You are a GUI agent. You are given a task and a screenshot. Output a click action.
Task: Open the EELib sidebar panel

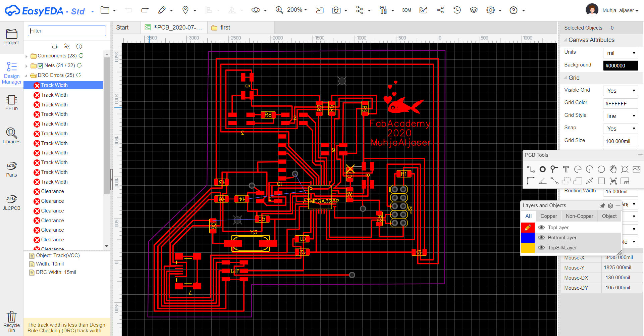pos(11,103)
